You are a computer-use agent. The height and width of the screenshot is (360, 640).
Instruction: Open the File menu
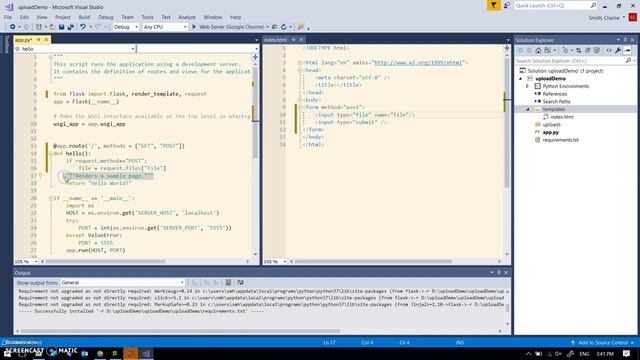(7, 17)
